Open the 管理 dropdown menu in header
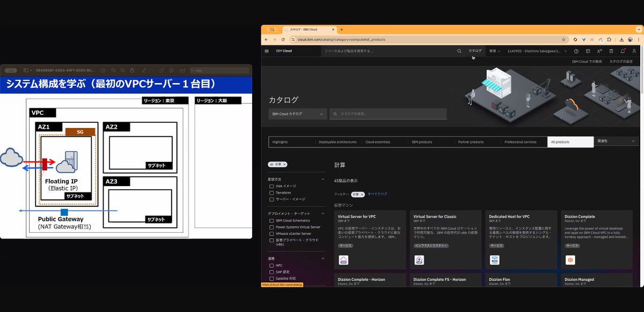The image size is (644, 312). click(x=494, y=51)
